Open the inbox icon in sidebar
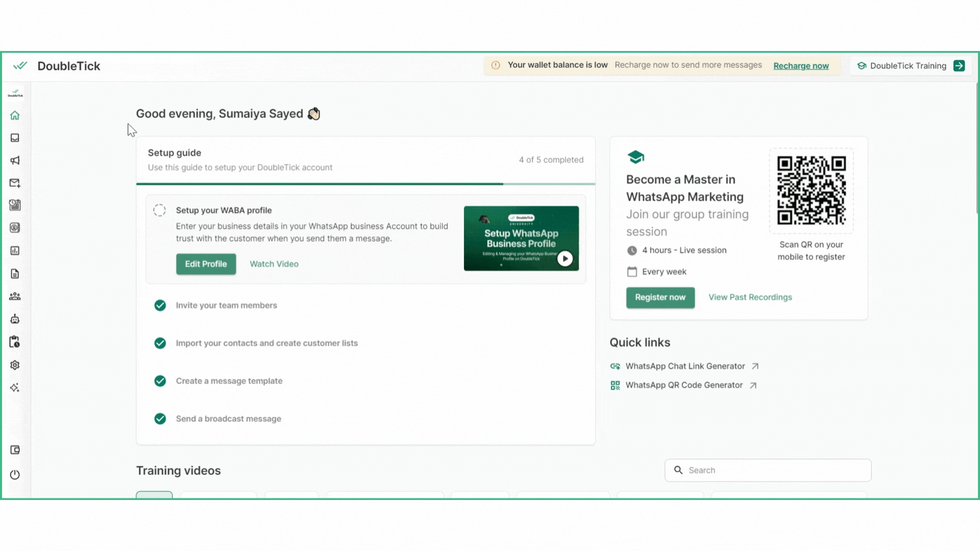980x551 pixels. click(15, 138)
